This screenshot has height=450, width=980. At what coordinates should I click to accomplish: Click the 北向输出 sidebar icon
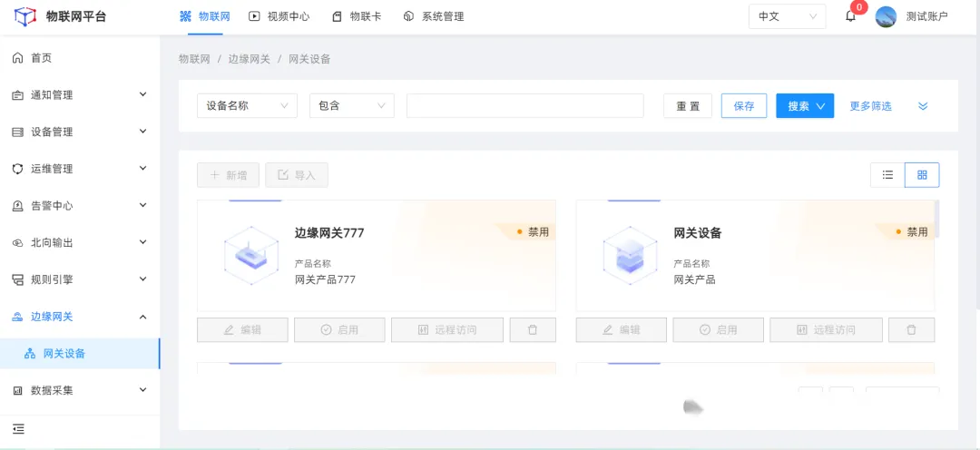[18, 242]
